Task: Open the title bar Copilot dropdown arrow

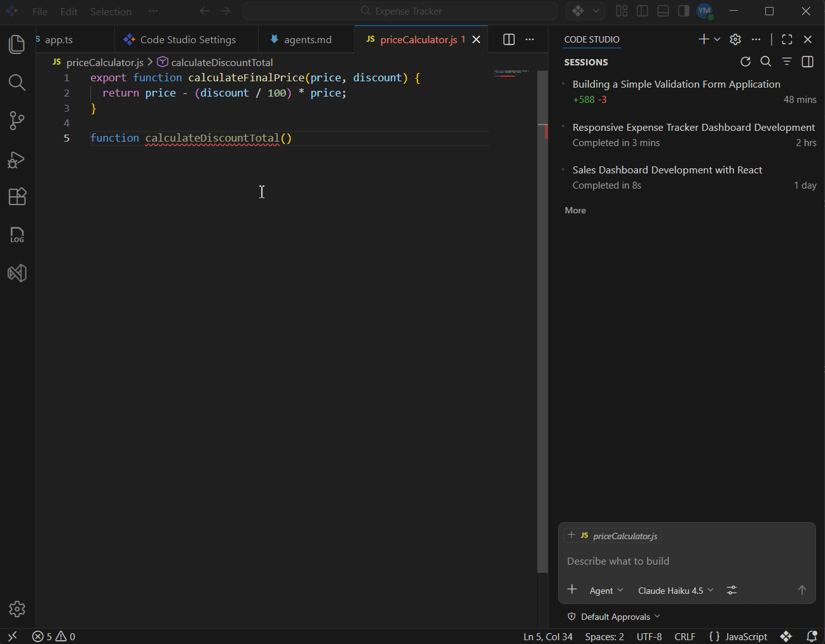Action: tap(596, 11)
